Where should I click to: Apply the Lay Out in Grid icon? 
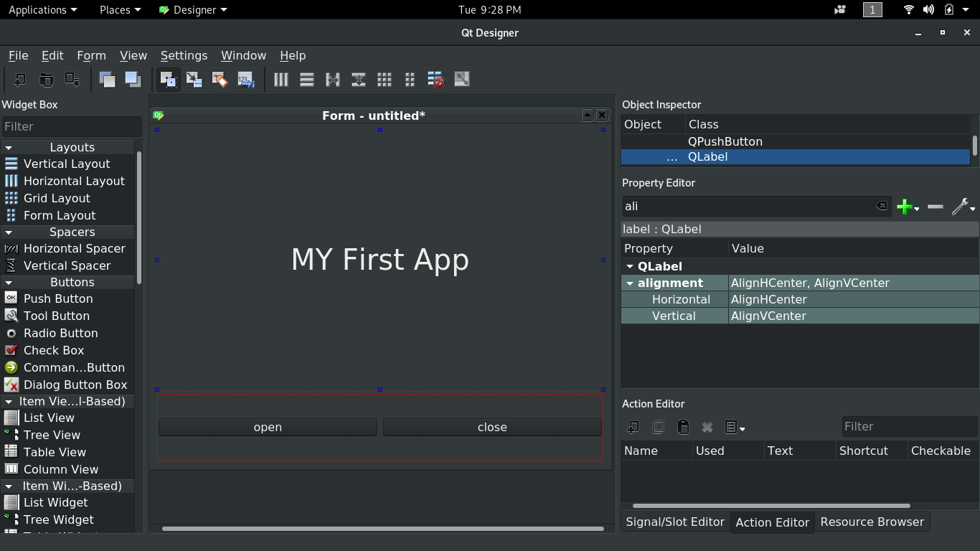click(384, 80)
